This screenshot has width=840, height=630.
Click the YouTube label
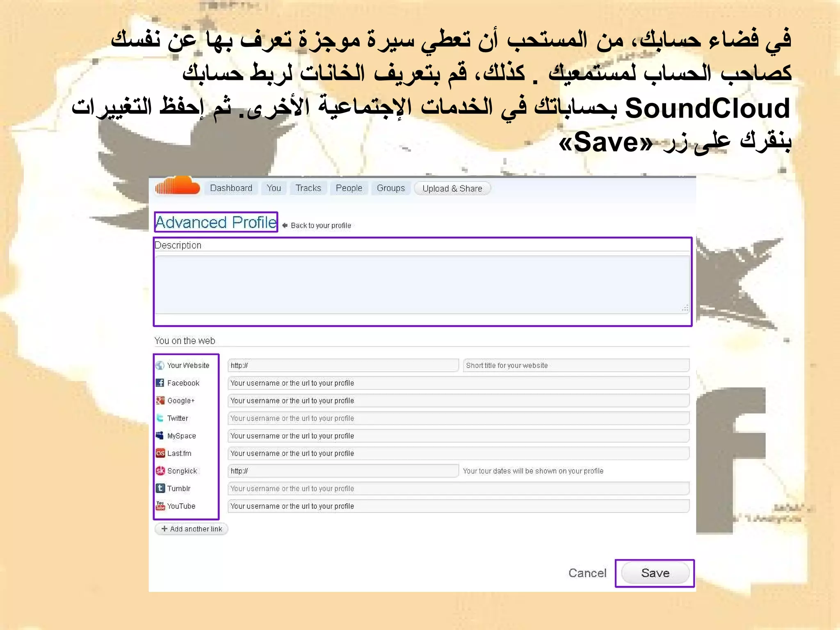(x=181, y=506)
